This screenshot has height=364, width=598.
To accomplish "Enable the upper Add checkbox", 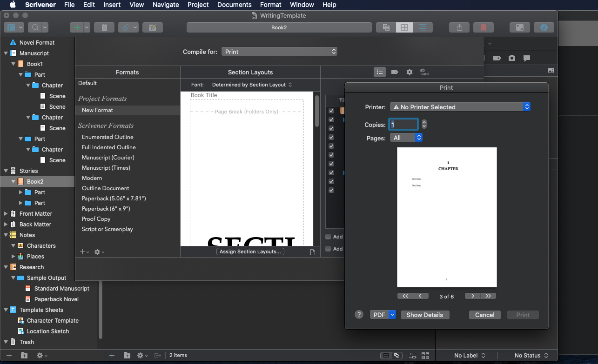I will (x=328, y=237).
